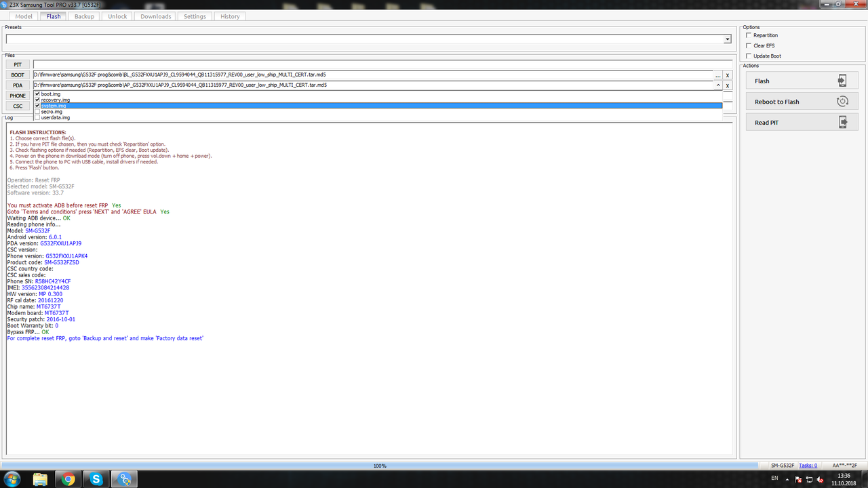
Task: Click the CSC file button
Action: point(18,106)
